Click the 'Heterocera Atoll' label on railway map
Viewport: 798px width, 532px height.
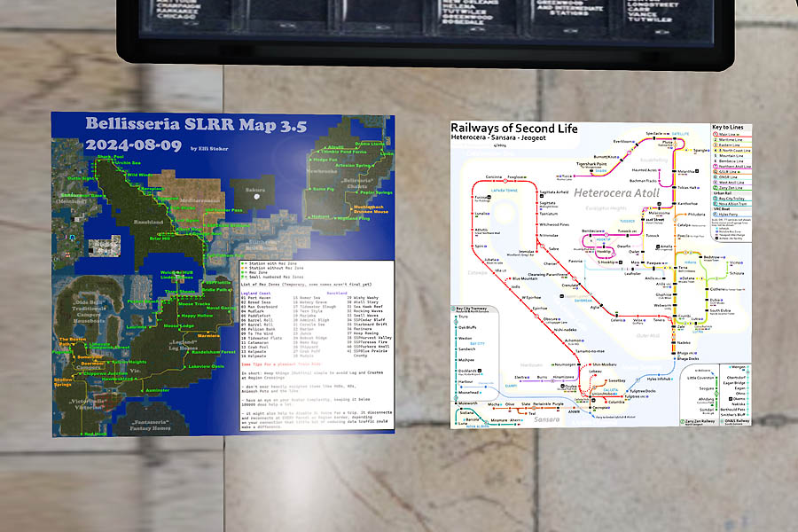click(x=616, y=193)
